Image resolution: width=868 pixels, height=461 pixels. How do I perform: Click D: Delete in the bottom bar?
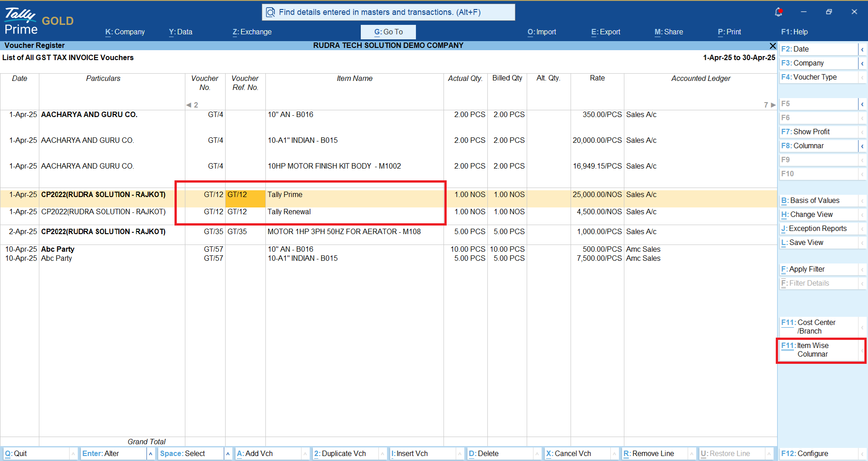[500, 454]
